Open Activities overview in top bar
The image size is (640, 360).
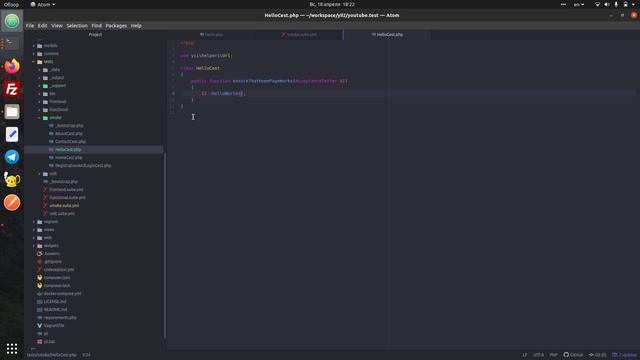(x=11, y=4)
